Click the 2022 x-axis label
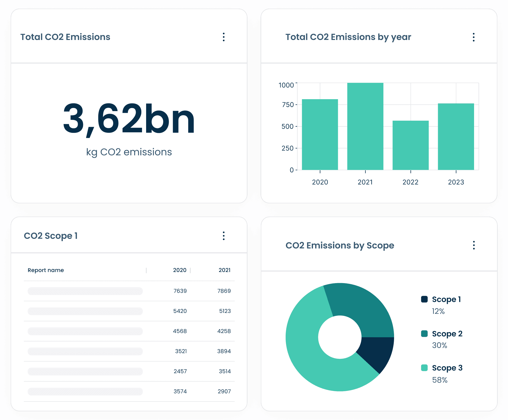 click(411, 182)
